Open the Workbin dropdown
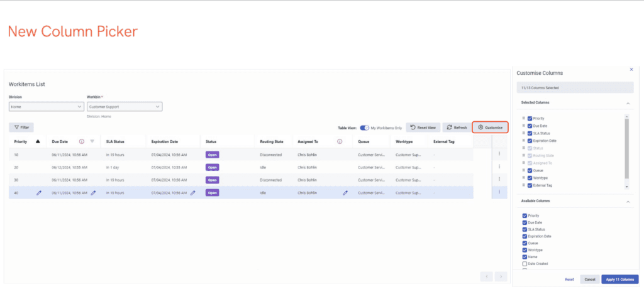Screen dimensions: 644x289 point(124,107)
